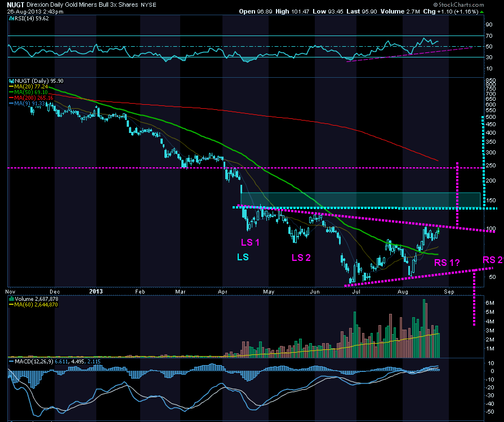The width and height of the screenshot is (504, 422).
Task: Click the "90" label on the RSI scale
Action: (x=489, y=24)
